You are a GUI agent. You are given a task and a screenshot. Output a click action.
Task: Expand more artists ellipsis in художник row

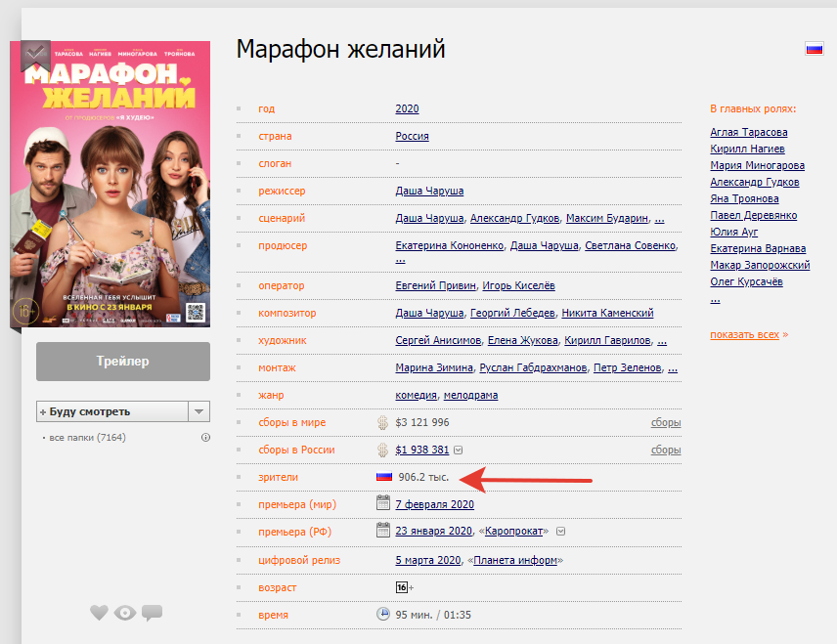pos(662,340)
